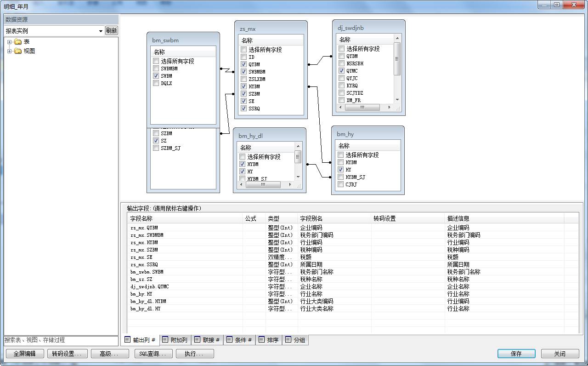Image resolution: width=588 pixels, height=366 pixels.
Task: Click the folder icon next to 表
Action: click(18, 42)
